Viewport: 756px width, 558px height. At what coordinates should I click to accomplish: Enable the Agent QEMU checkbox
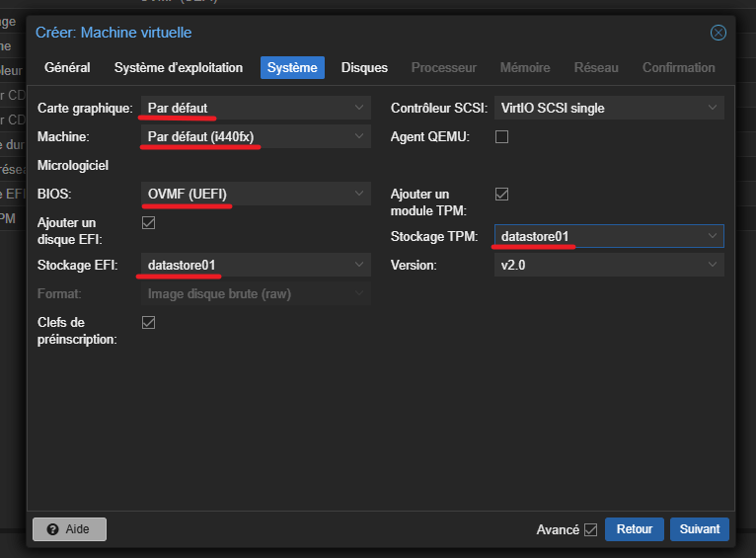coord(502,137)
